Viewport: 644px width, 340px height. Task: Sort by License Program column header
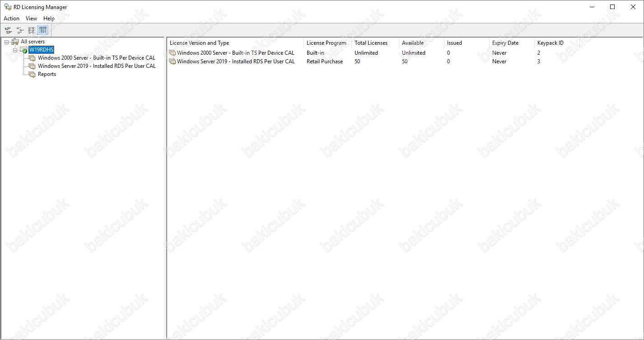[327, 43]
